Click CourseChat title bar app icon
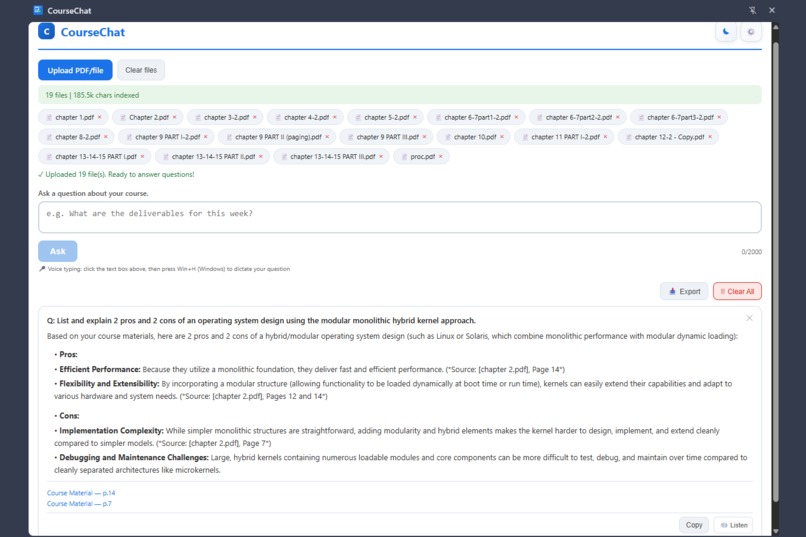Viewport: 806px width, 537px height. tap(38, 10)
